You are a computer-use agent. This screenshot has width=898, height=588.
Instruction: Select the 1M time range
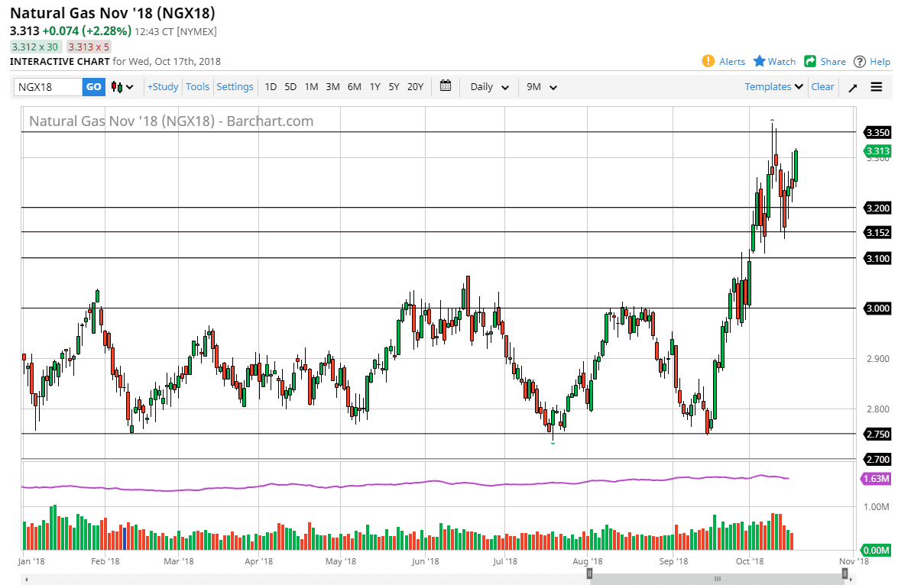coord(311,87)
